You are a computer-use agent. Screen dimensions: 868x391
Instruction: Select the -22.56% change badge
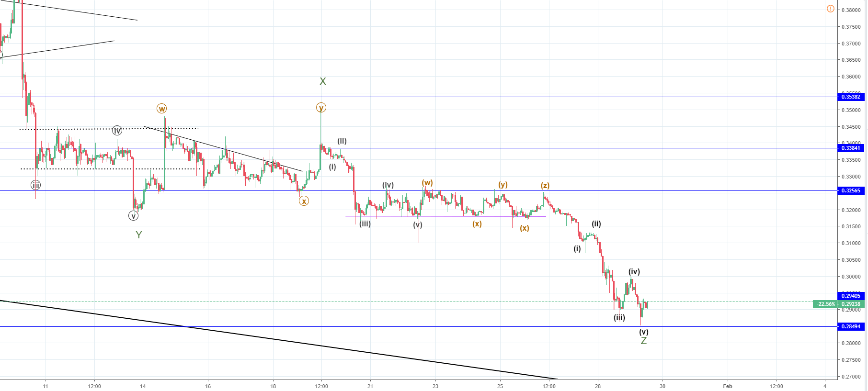coord(825,304)
